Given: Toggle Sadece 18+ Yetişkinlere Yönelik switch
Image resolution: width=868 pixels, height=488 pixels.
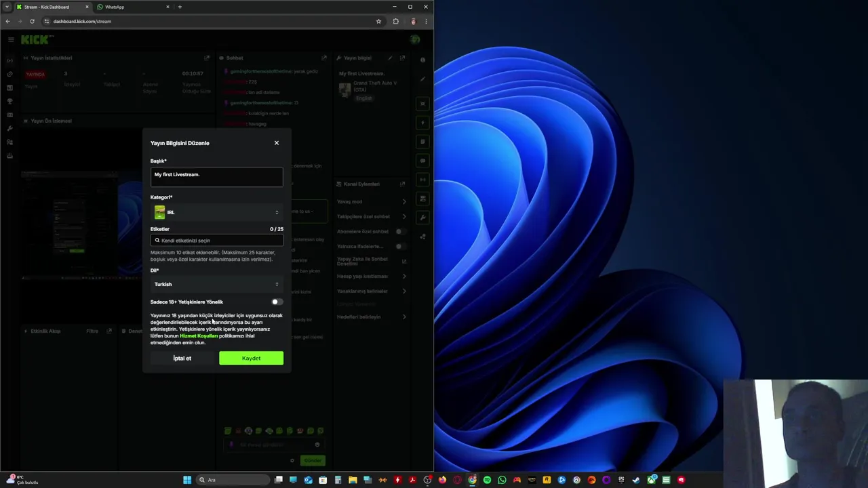Looking at the screenshot, I should [277, 302].
